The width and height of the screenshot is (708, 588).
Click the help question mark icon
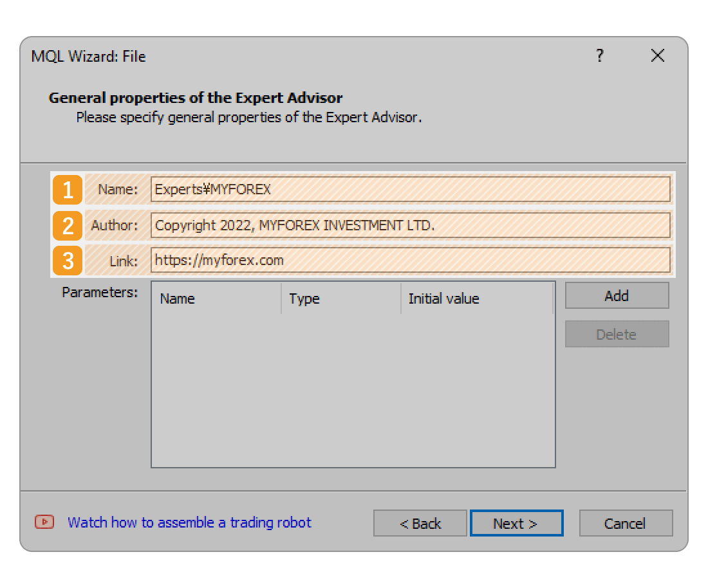600,56
